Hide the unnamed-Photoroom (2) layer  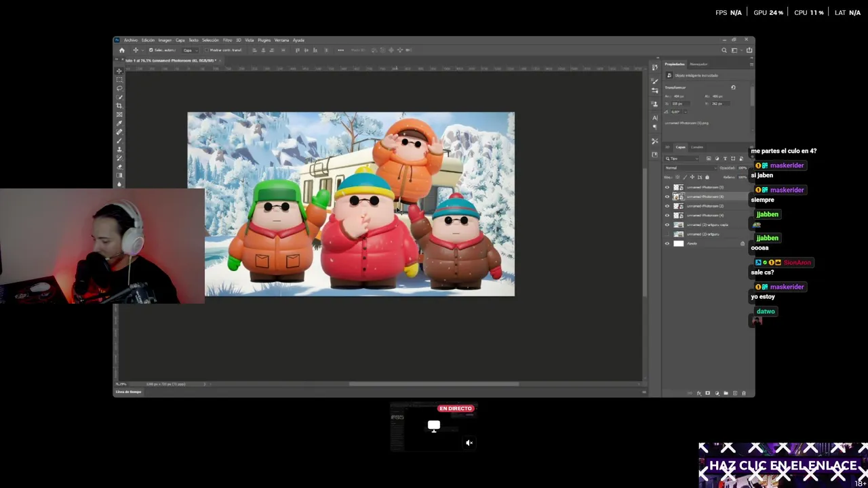(667, 206)
